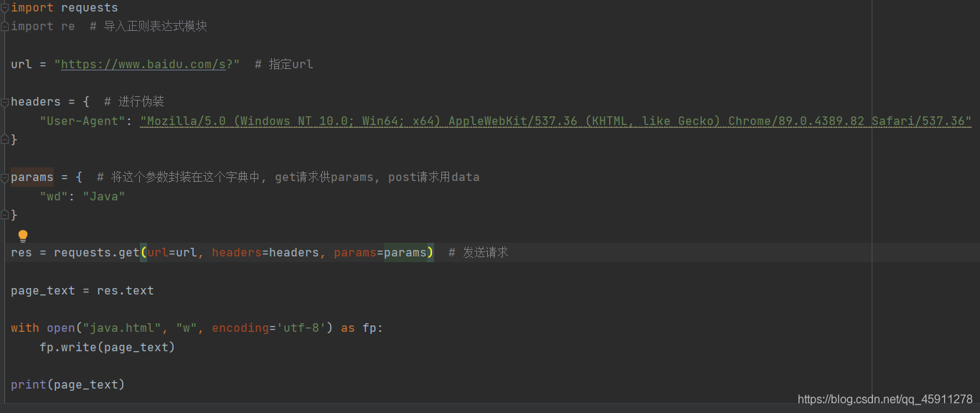Screen dimensions: 980x413
Task: Click the 'url=url' keyword argument
Action: [x=172, y=252]
